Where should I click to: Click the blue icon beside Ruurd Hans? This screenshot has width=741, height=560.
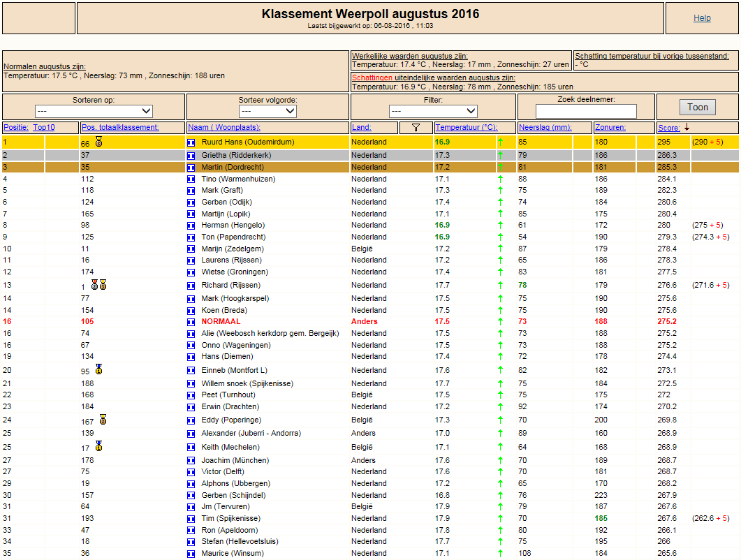pyautogui.click(x=191, y=142)
